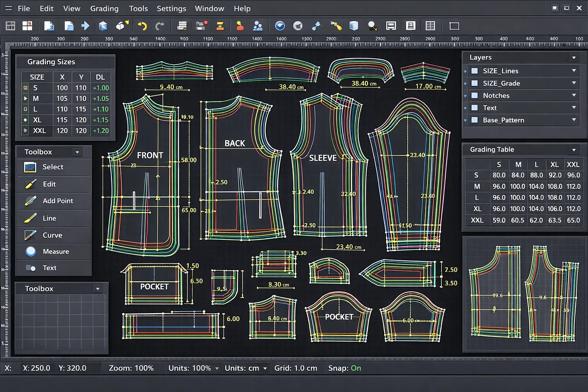Click the trousers pattern preview thumbnail
This screenshot has height=392, width=588.
524,294
